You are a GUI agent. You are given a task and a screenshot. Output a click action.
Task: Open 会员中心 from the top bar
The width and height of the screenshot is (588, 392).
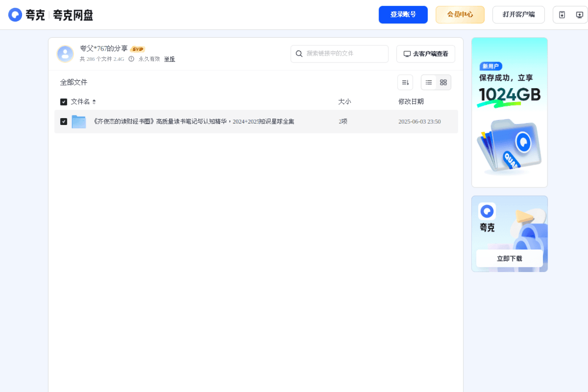click(x=460, y=14)
